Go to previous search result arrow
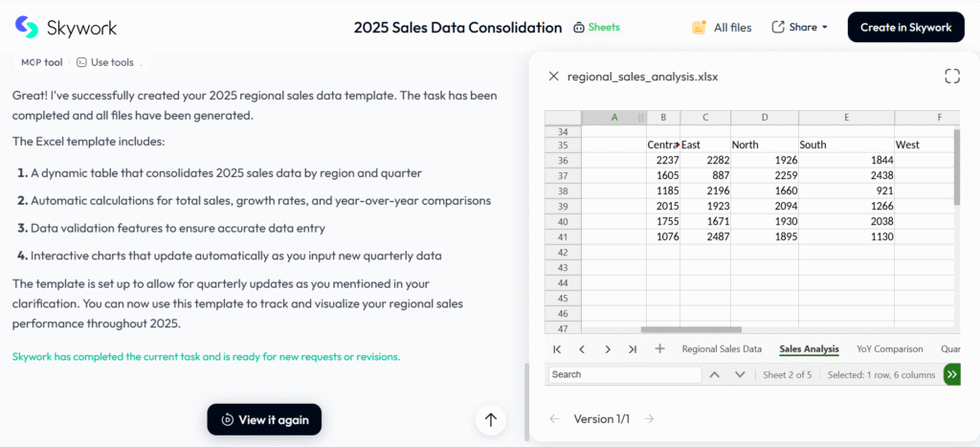This screenshot has width=980, height=447. tap(714, 374)
